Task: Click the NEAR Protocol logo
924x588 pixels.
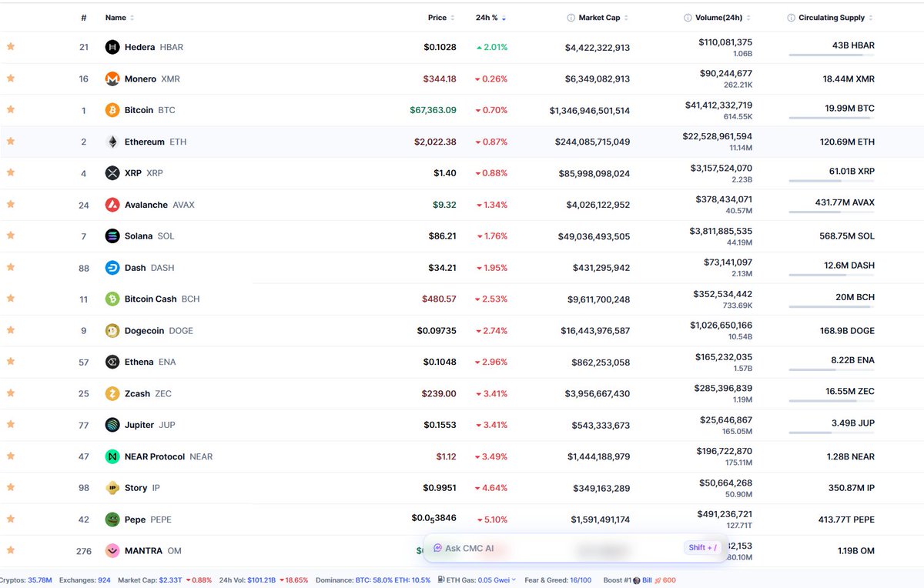Action: 112,456
